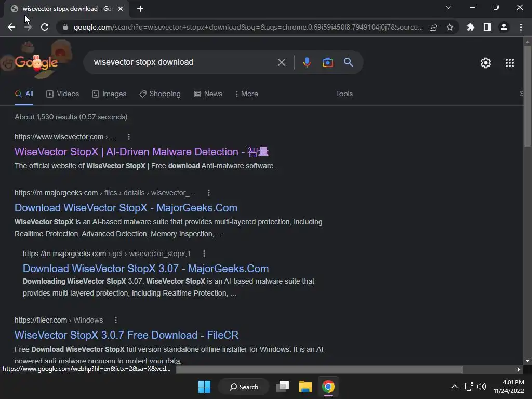Open Download WiseVector StopX 3.07 link
This screenshot has height=399, width=532.
146,269
